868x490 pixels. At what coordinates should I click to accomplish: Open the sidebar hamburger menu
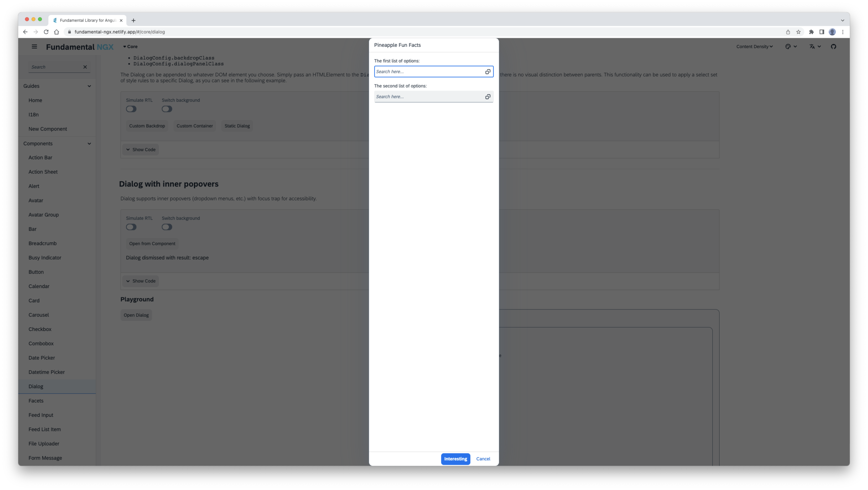pos(34,46)
